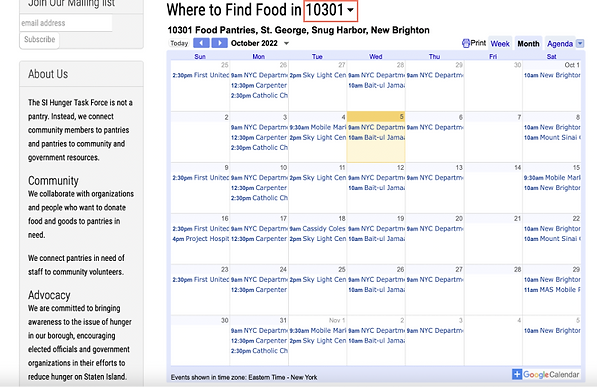597x387 pixels.
Task: Open the Google Calendar plus icon
Action: (x=517, y=374)
